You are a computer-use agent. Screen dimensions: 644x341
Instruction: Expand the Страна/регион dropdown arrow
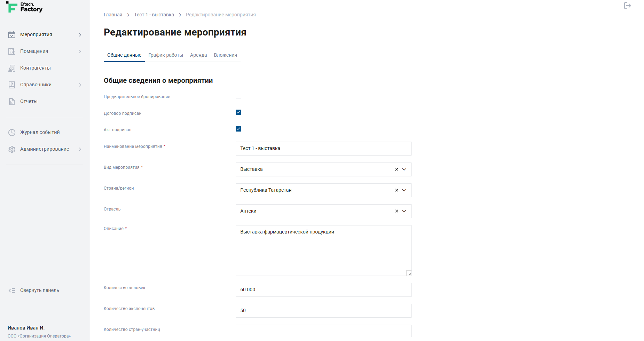coord(404,190)
